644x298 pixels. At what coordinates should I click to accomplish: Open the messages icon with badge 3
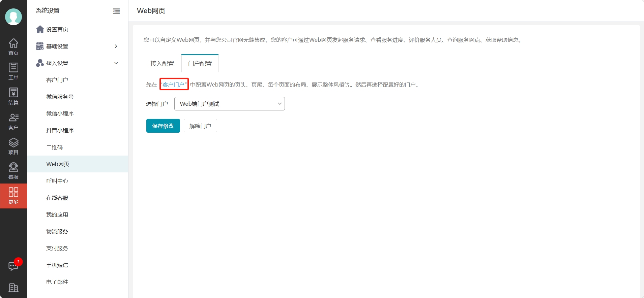click(x=13, y=266)
